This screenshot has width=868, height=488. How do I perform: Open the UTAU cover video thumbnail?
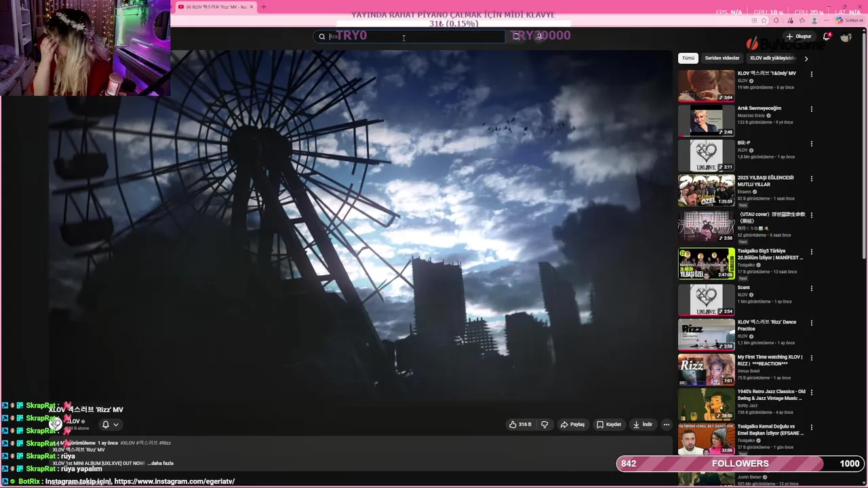click(706, 226)
